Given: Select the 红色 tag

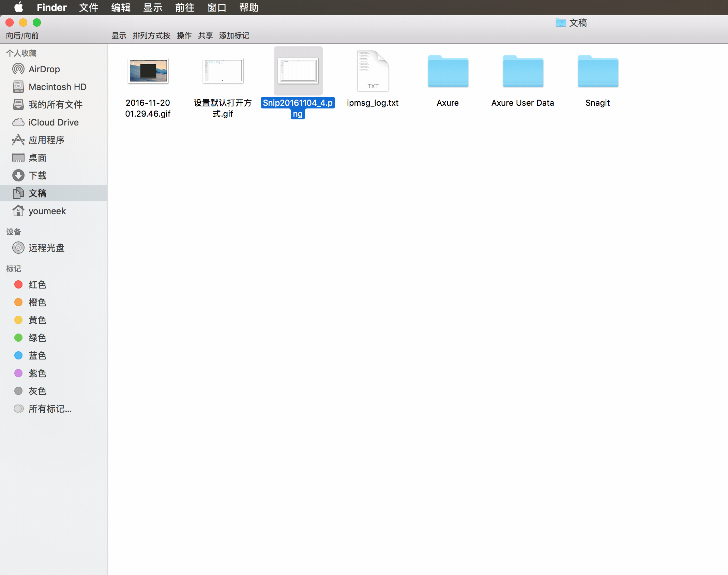Looking at the screenshot, I should [x=37, y=285].
